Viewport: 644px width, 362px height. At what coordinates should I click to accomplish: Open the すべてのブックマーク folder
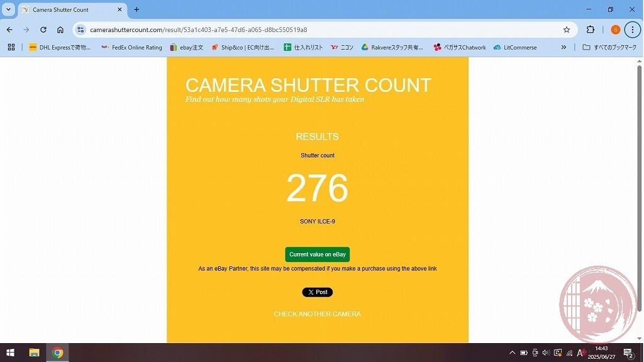609,47
